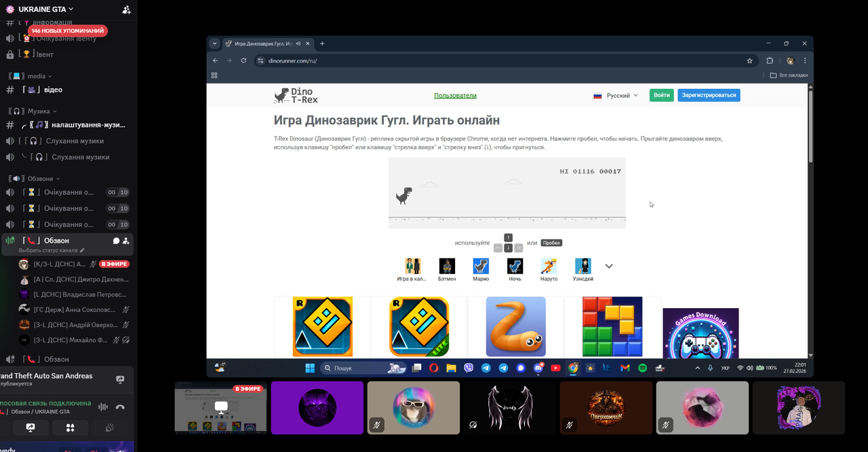Image resolution: width=868 pixels, height=452 pixels.
Task: Open a new Chrome tab
Action: pyautogui.click(x=322, y=43)
